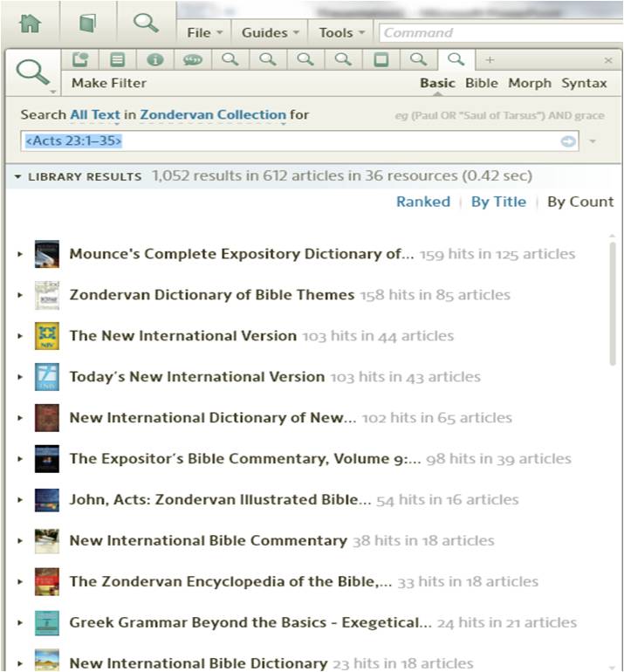Screen dimensions: 624x672
Task: Switch to the square panel tab icon
Action: [381, 59]
